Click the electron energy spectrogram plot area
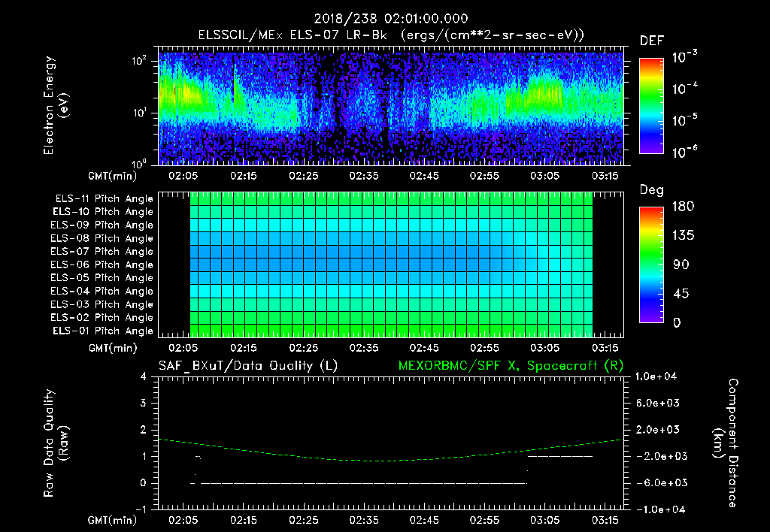 pos(391,106)
